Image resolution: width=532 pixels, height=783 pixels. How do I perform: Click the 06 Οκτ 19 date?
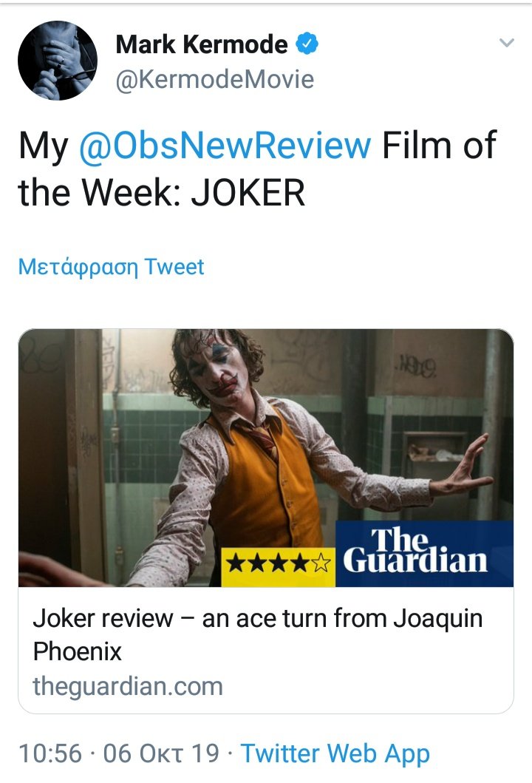[x=161, y=753]
